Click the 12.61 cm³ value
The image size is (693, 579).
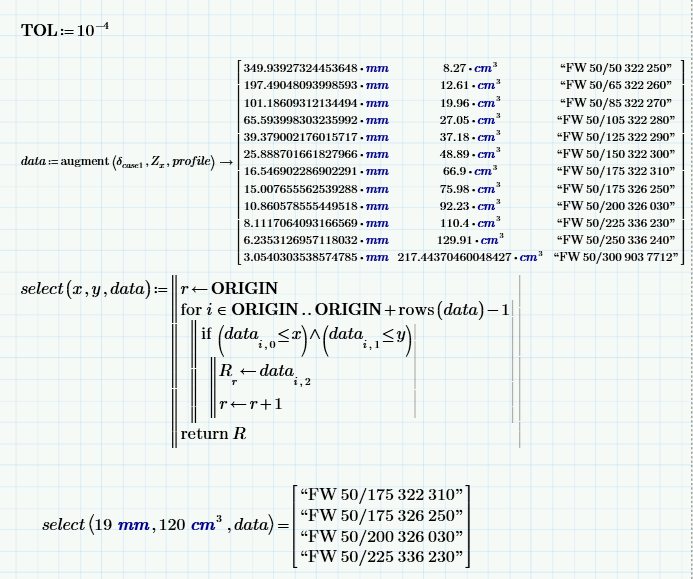470,85
